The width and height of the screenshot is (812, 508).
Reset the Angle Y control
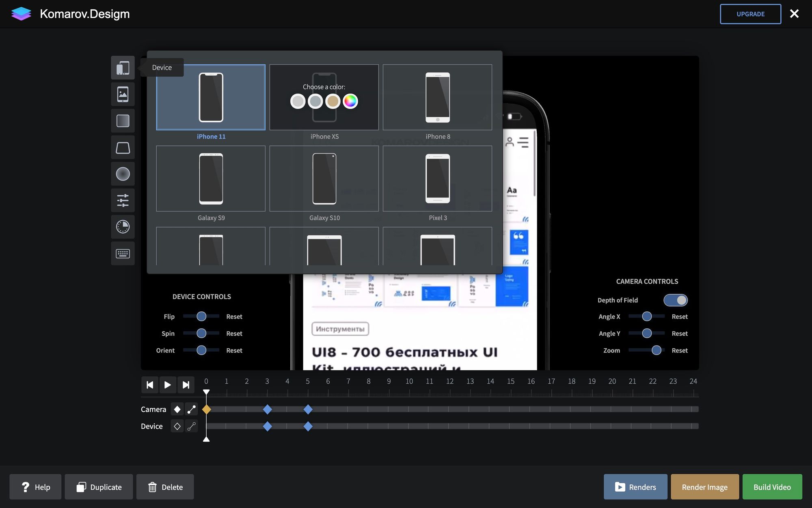[680, 334]
